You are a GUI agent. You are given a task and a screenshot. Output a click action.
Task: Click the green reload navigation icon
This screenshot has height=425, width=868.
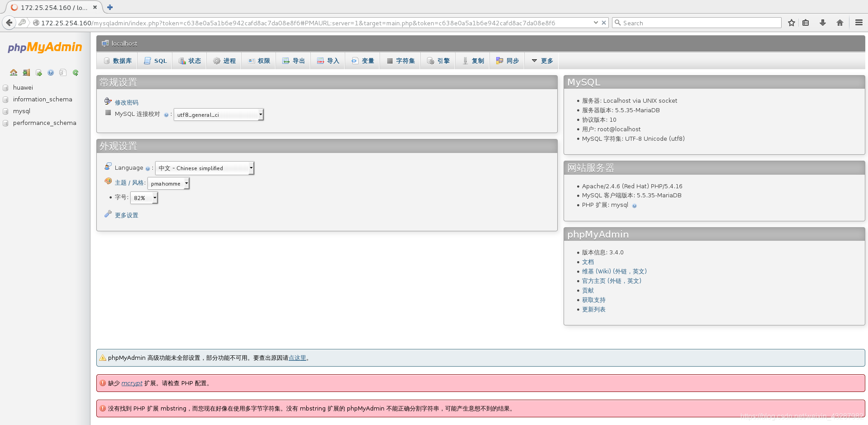[x=76, y=72]
